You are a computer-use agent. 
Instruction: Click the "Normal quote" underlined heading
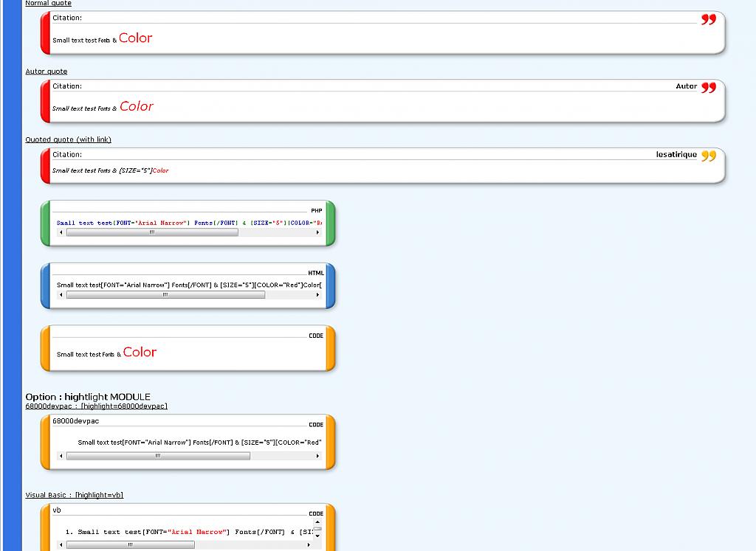[x=48, y=4]
